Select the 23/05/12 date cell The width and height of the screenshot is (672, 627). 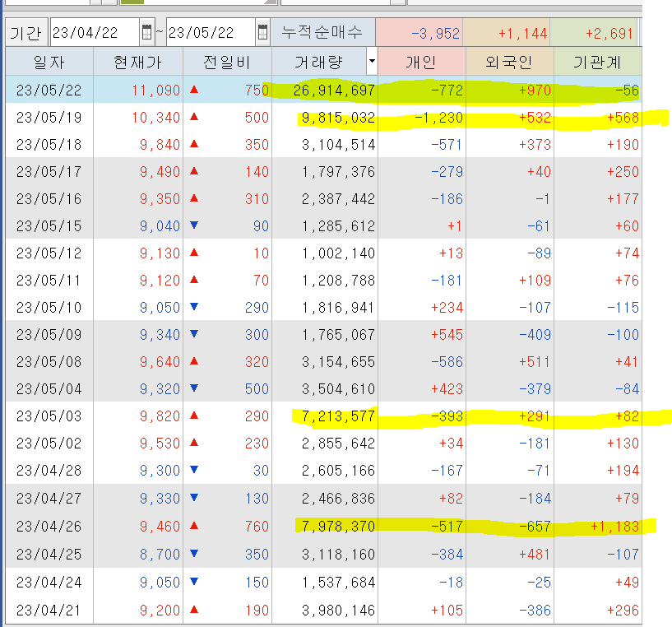tap(49, 253)
